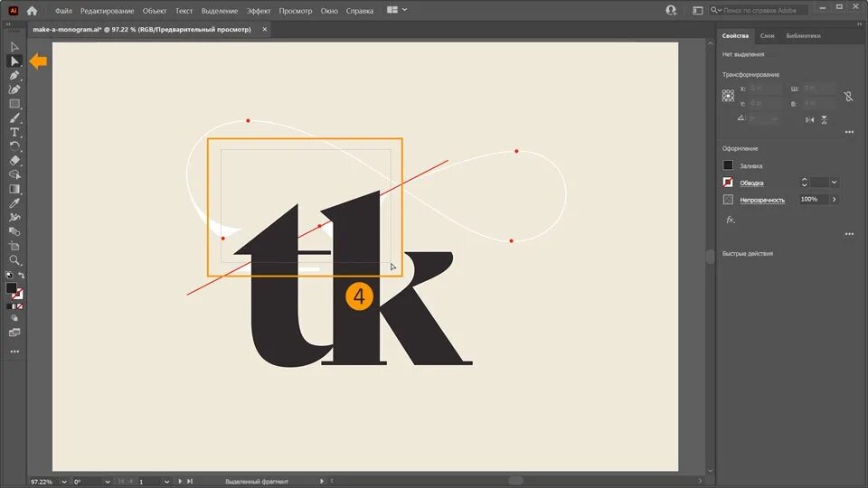
Task: Flip vertically in Transform section
Action: [825, 119]
